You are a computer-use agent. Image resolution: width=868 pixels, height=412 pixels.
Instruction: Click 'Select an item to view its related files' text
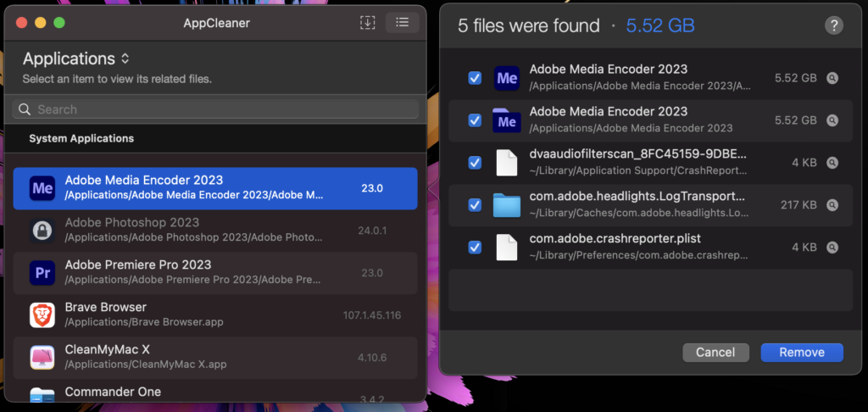[117, 79]
